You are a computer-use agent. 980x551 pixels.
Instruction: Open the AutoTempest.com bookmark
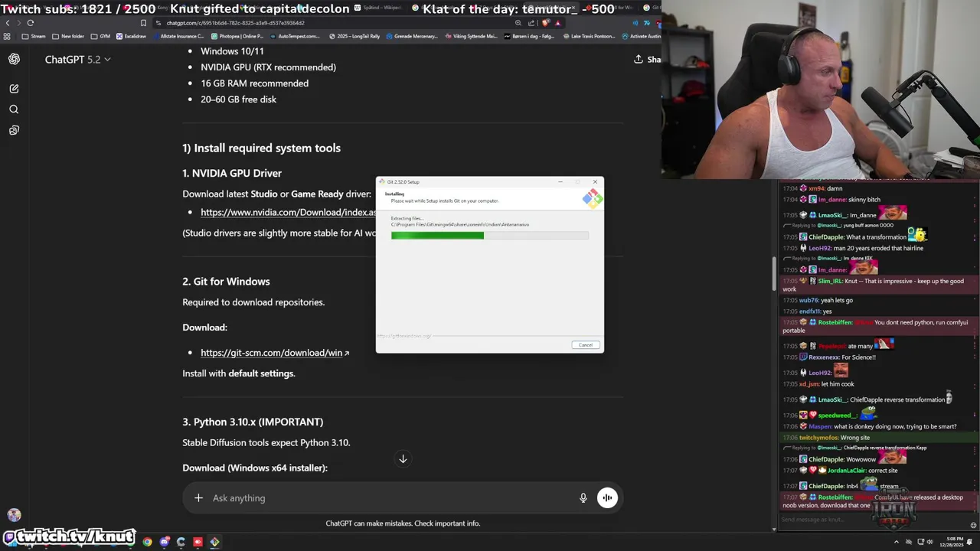coord(294,36)
